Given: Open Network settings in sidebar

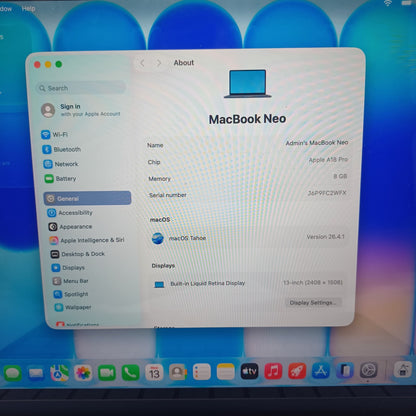Looking at the screenshot, I should pos(61,164).
